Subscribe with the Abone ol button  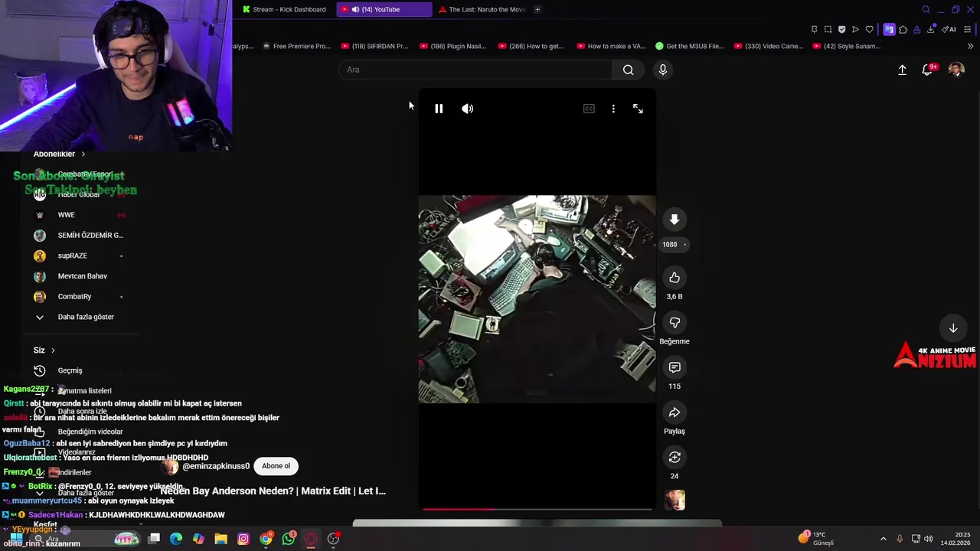point(276,466)
